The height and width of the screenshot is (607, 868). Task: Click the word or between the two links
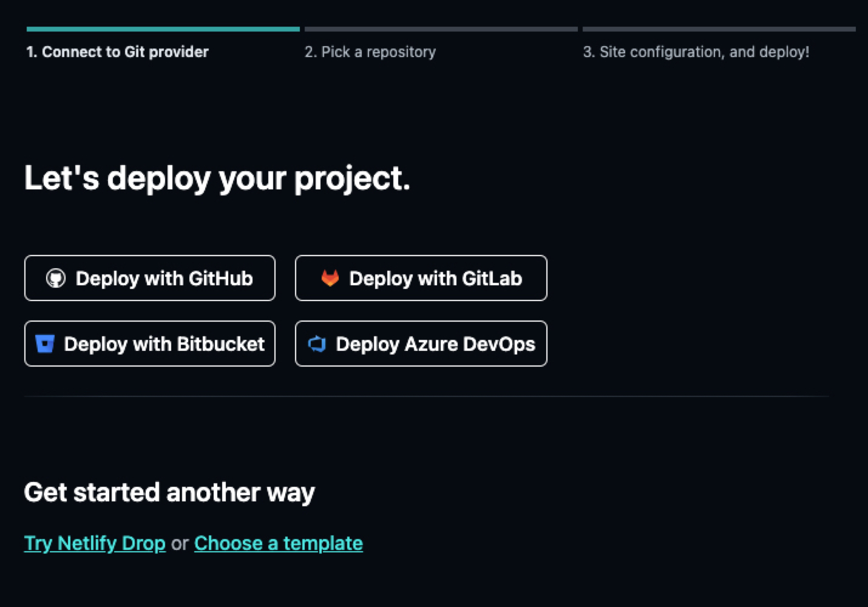tap(180, 543)
